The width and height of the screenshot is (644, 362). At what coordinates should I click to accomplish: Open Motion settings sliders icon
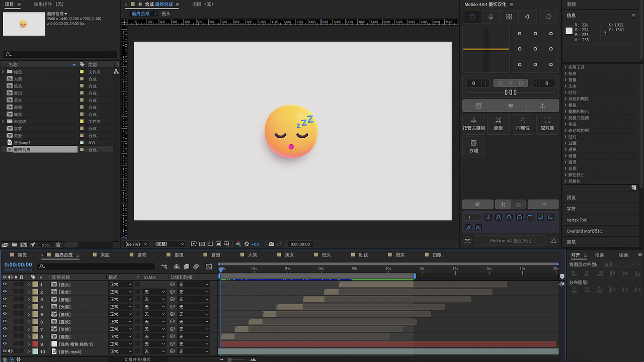coord(467,241)
